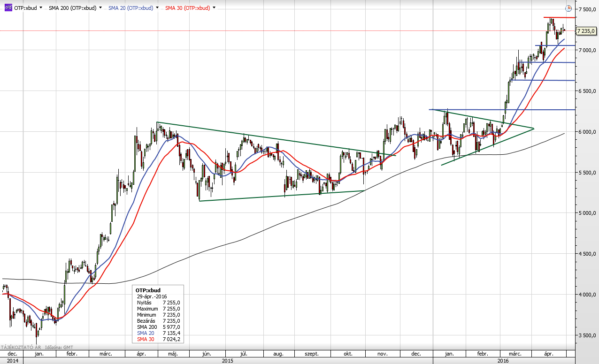Click the 5 000,0 price axis label
599x364 pixels.
click(587, 213)
